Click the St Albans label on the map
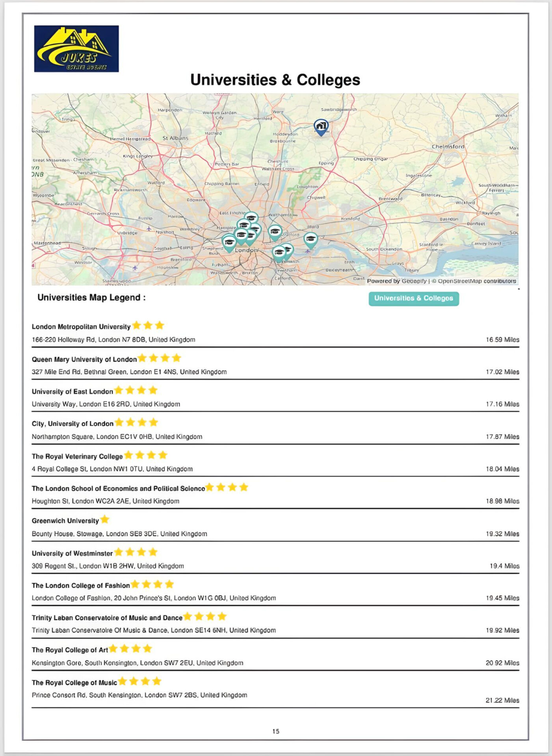 coord(176,138)
